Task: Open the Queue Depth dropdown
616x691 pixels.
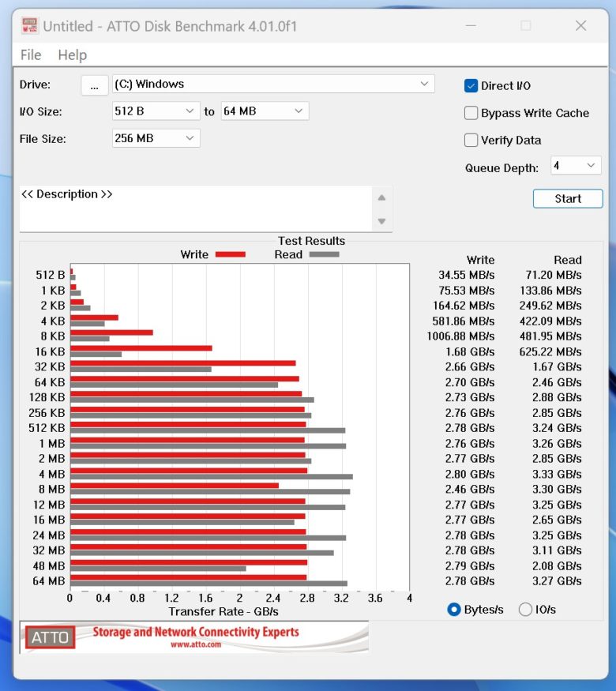Action: point(576,166)
